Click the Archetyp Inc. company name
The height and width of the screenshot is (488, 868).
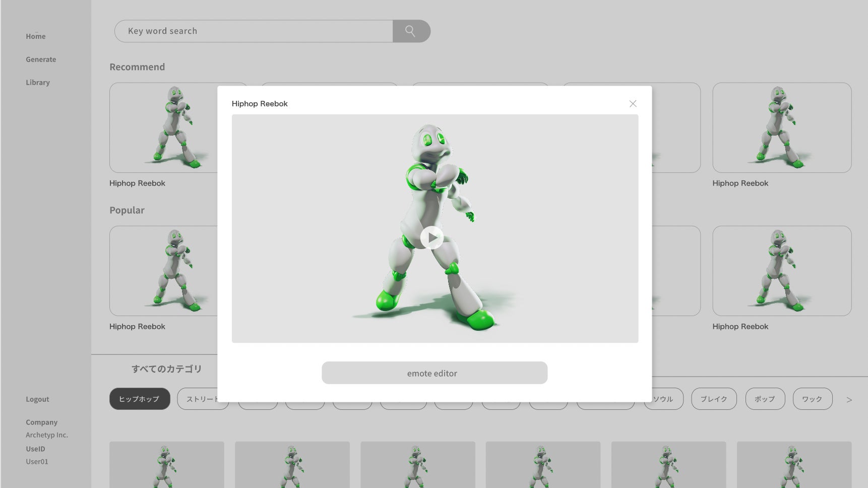[47, 435]
